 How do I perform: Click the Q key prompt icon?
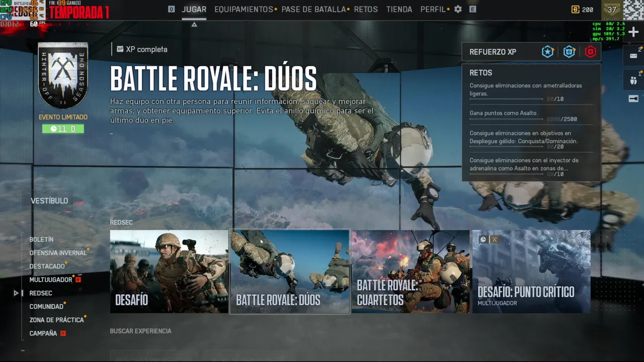(172, 9)
